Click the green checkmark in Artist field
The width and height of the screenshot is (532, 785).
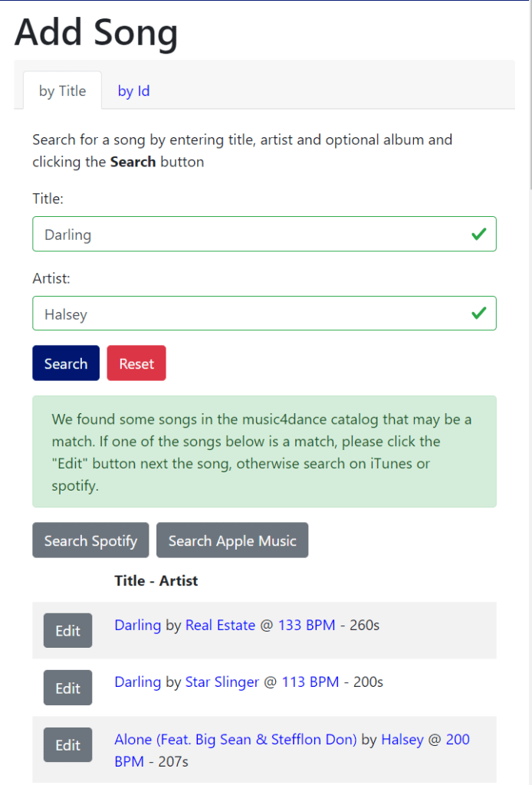479,314
